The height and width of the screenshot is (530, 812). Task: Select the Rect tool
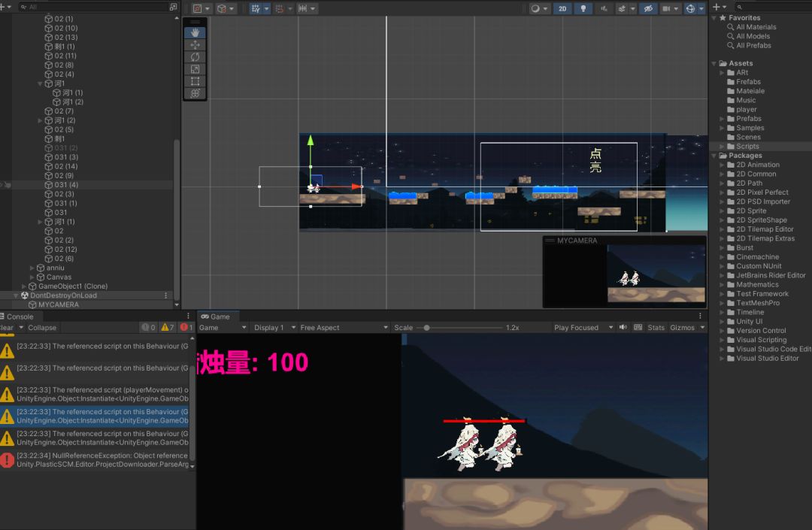[195, 81]
